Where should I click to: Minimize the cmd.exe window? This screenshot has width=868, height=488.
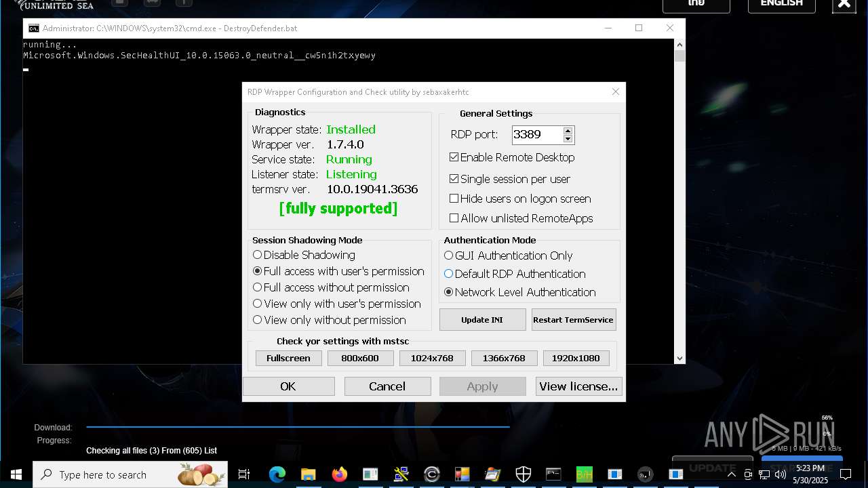point(608,28)
